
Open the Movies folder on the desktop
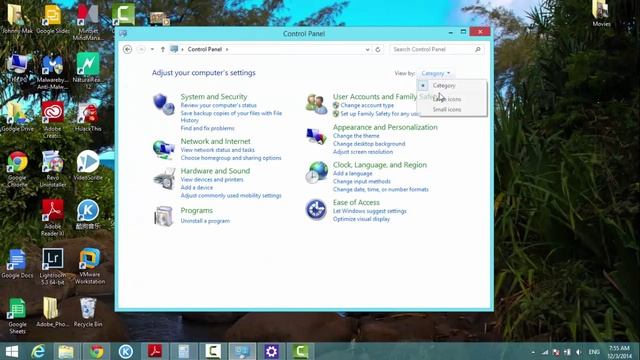click(x=602, y=13)
